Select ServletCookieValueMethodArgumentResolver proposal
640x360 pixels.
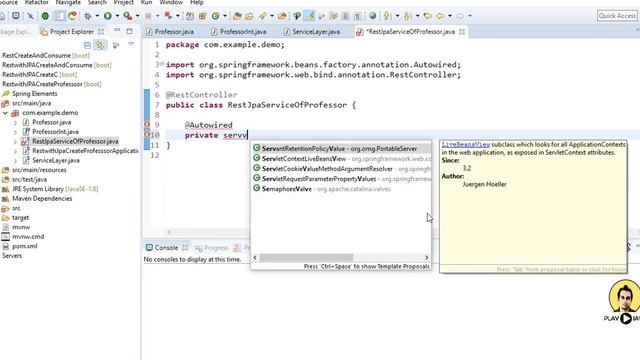(341, 169)
